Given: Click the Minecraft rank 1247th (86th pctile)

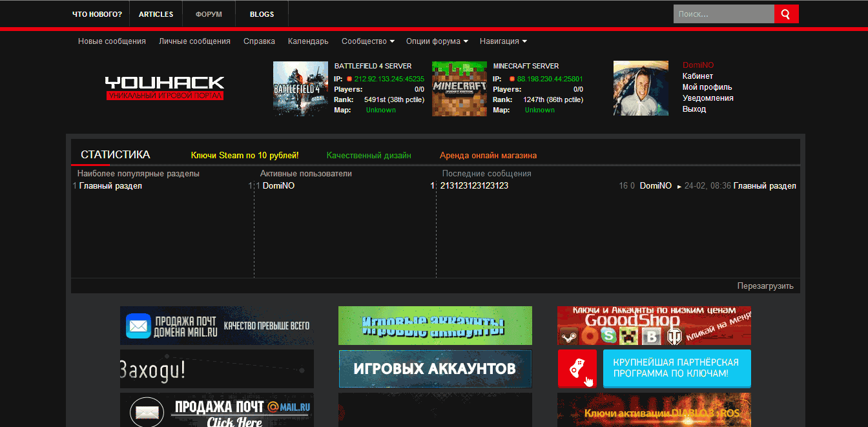Looking at the screenshot, I should click(553, 99).
